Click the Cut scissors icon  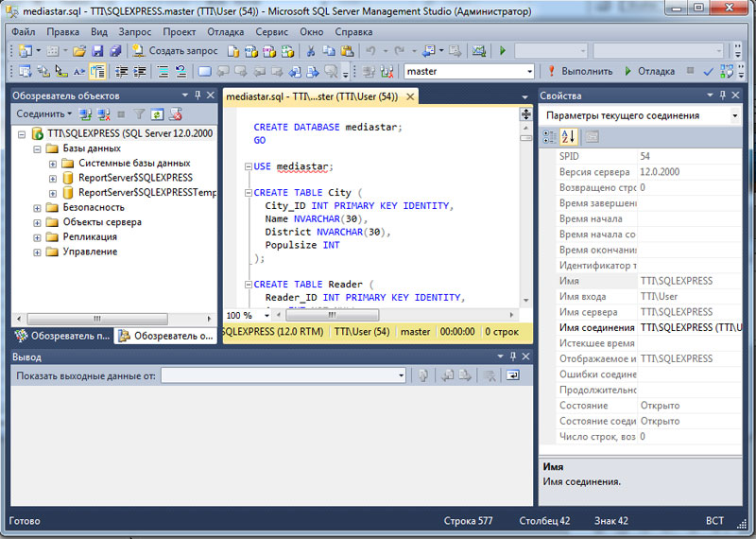pyautogui.click(x=311, y=51)
